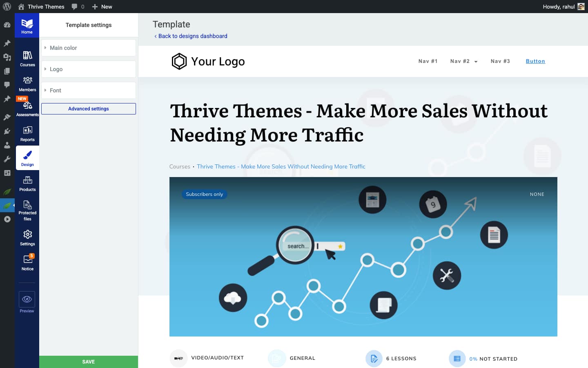Click the Home icon in Thrive sidebar

(x=27, y=26)
